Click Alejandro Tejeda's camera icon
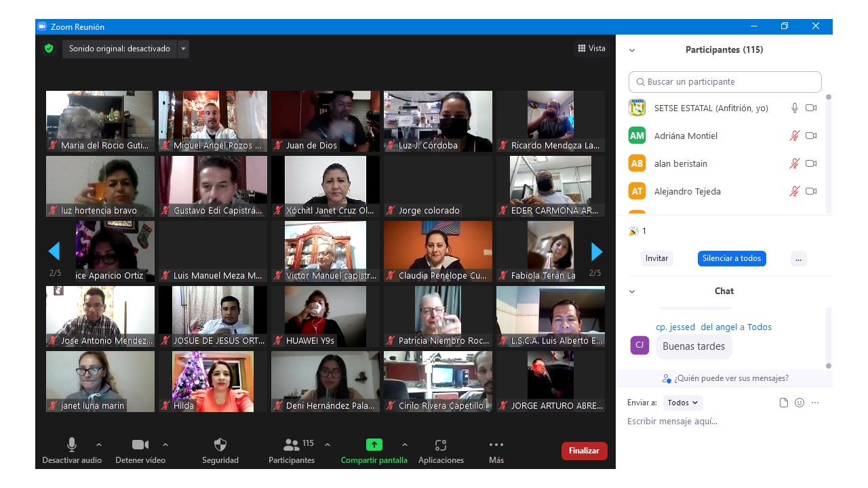 [x=811, y=191]
